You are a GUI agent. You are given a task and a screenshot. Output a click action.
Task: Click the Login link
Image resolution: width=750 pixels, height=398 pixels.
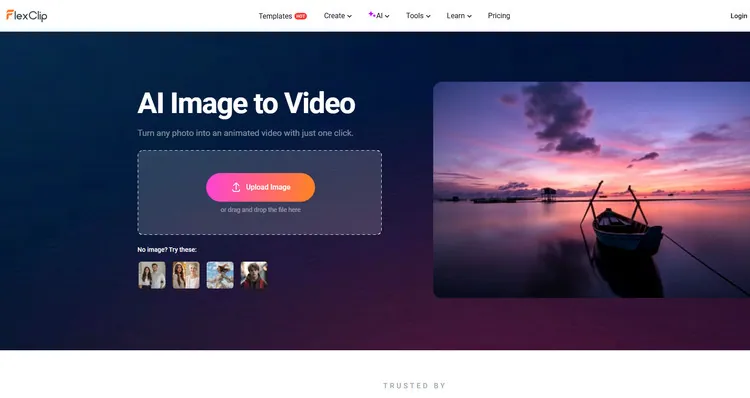click(x=739, y=16)
